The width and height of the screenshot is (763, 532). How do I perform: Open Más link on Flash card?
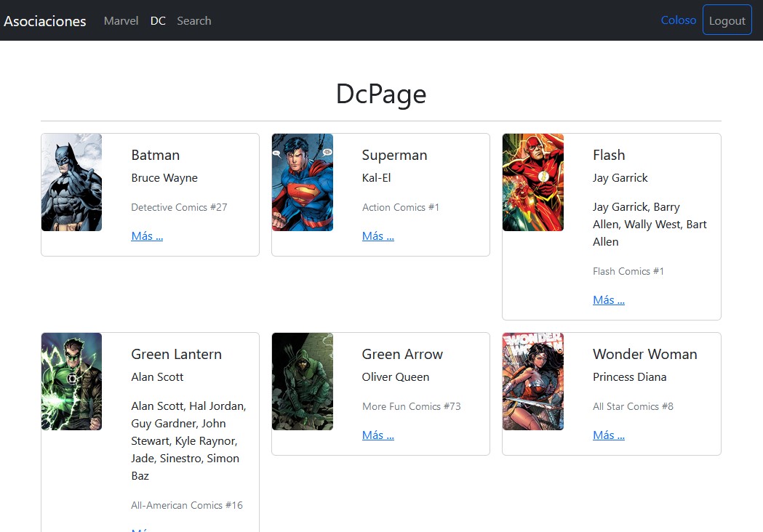point(609,300)
